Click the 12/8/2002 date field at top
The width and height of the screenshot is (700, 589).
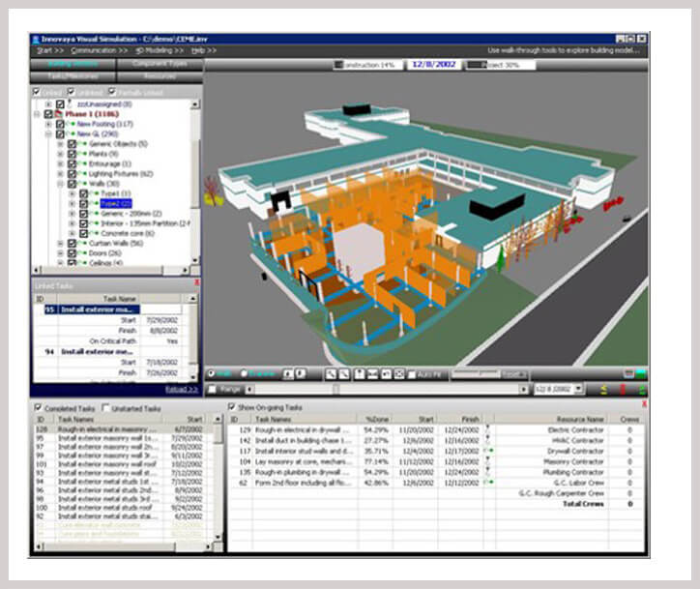pos(433,65)
